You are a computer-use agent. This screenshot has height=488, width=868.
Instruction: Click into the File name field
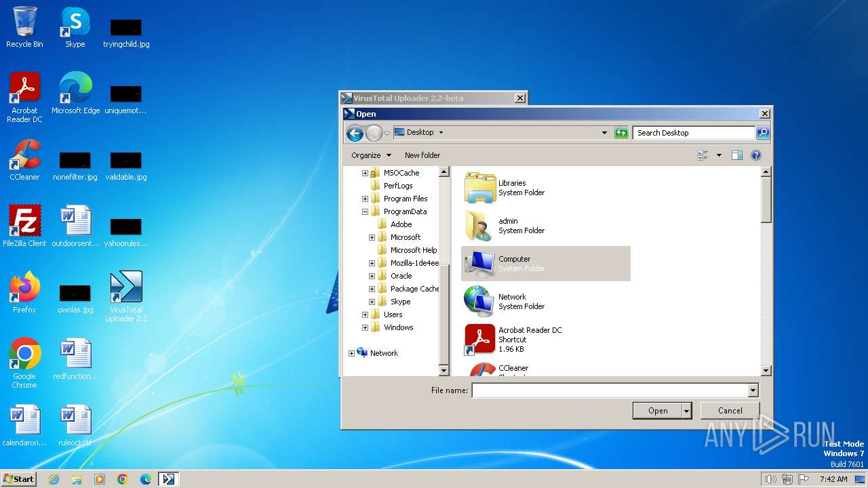[610, 390]
